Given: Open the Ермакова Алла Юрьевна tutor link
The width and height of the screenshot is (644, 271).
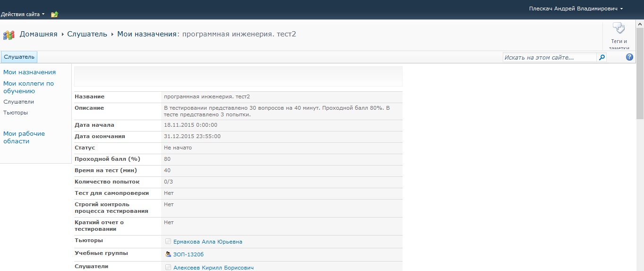Looking at the screenshot, I should [x=207, y=242].
